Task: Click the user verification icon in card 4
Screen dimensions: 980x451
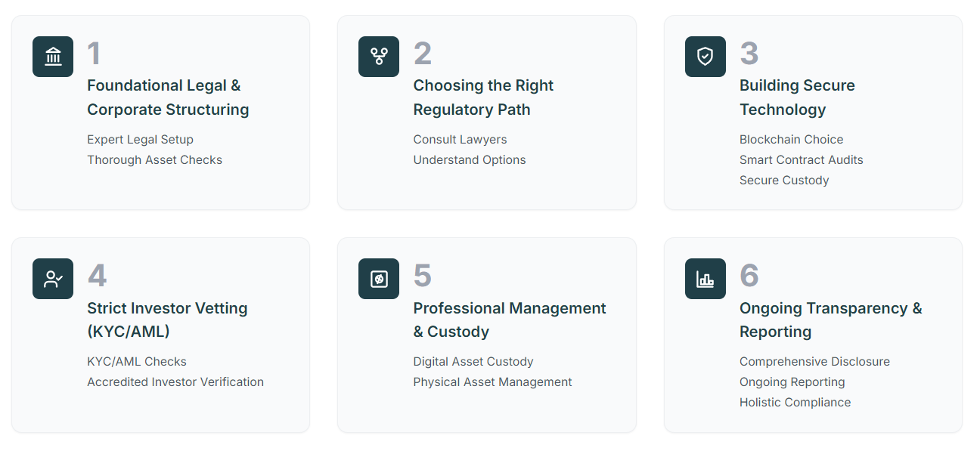Action: coord(53,279)
